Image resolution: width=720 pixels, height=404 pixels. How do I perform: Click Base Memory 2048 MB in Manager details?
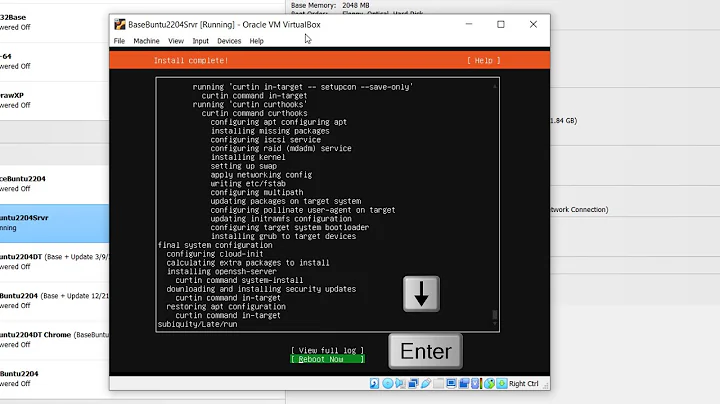coord(330,5)
